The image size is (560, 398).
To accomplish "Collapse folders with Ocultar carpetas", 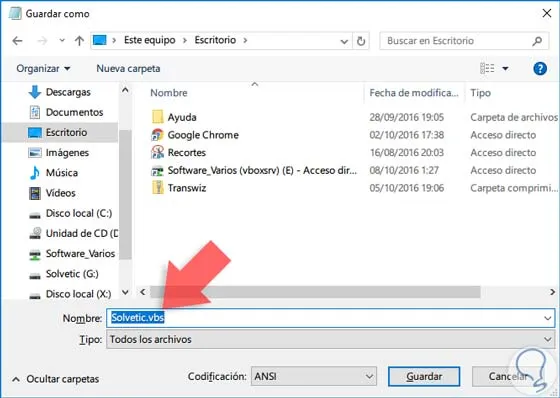I will pos(56,379).
